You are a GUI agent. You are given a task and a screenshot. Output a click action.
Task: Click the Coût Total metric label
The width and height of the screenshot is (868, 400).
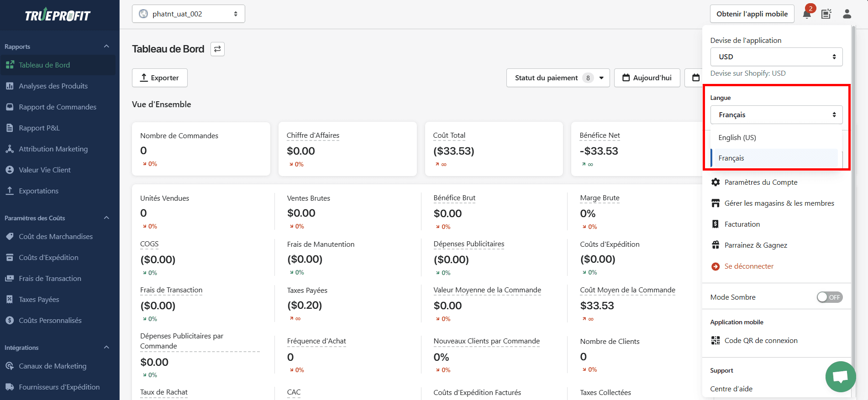coord(449,135)
